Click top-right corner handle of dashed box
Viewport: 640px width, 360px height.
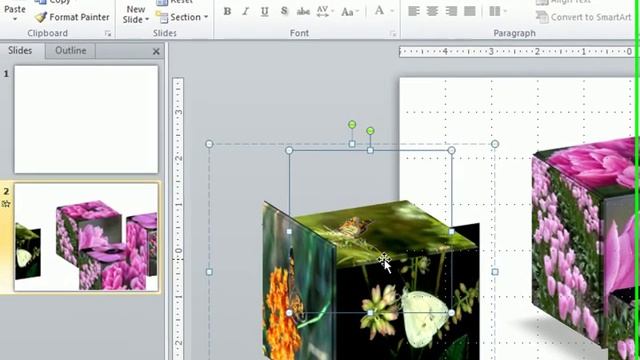(495, 144)
